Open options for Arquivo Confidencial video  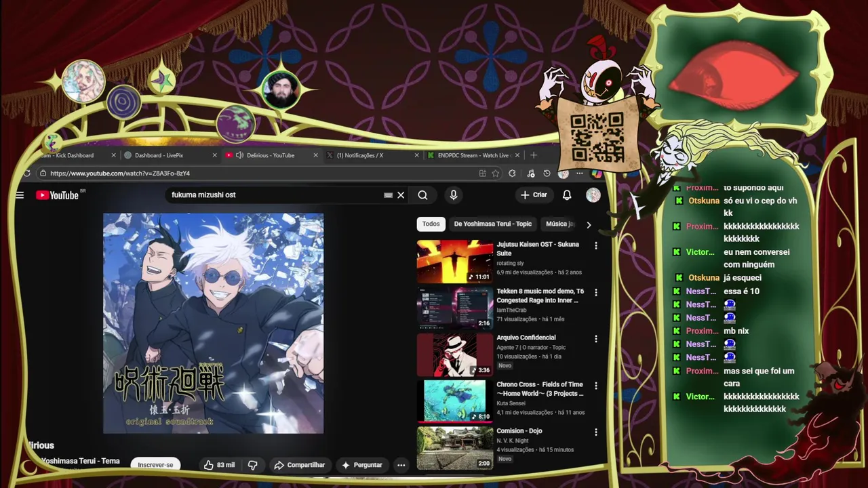pos(596,338)
